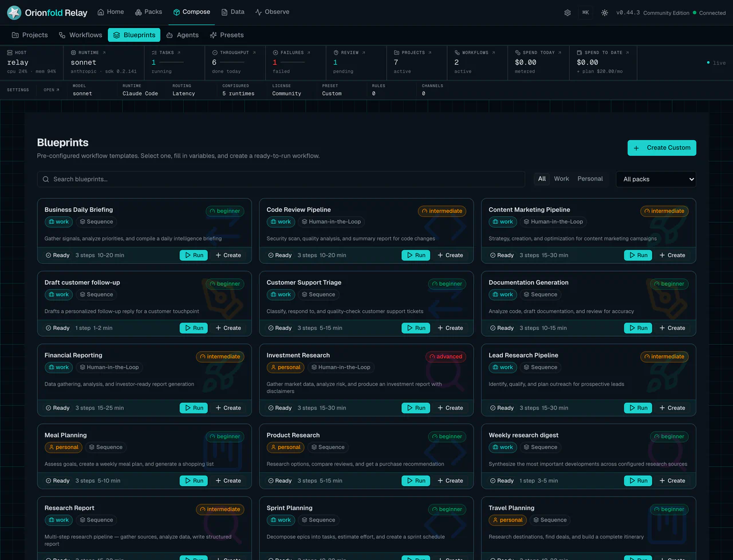Open the Runtime stat arrow link

coord(104,53)
